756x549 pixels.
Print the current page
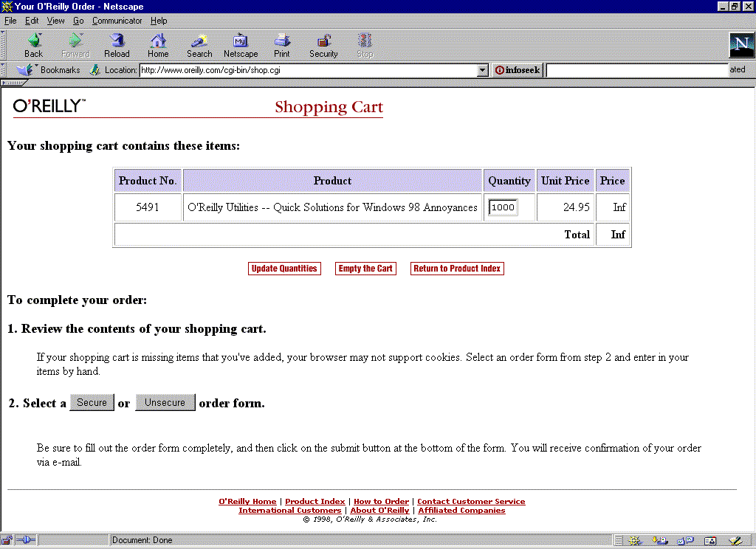pyautogui.click(x=282, y=46)
